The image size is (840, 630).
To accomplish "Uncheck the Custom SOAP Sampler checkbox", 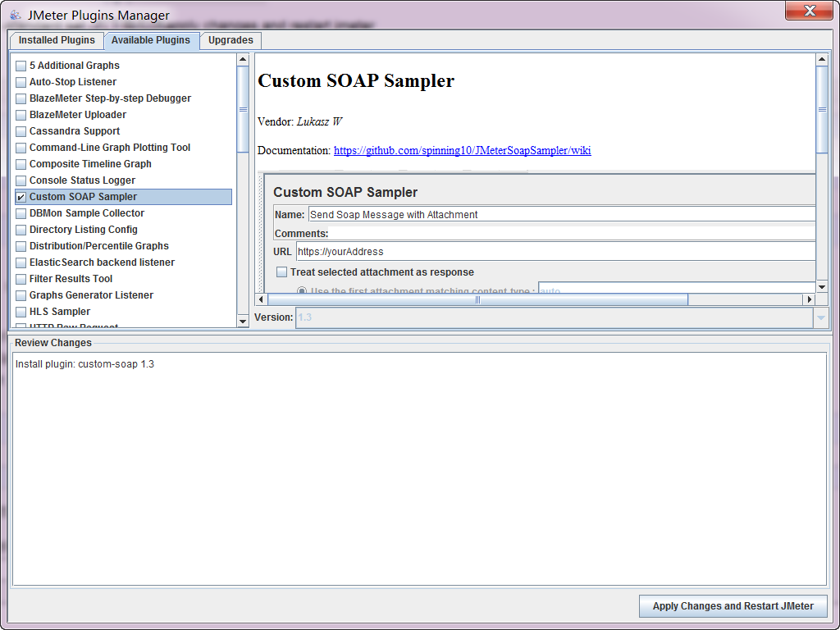I will coord(21,197).
